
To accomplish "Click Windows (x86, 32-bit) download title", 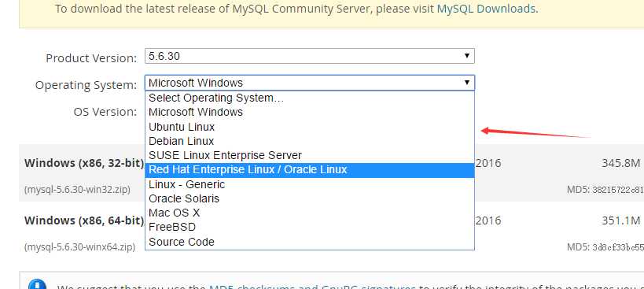I will click(84, 163).
